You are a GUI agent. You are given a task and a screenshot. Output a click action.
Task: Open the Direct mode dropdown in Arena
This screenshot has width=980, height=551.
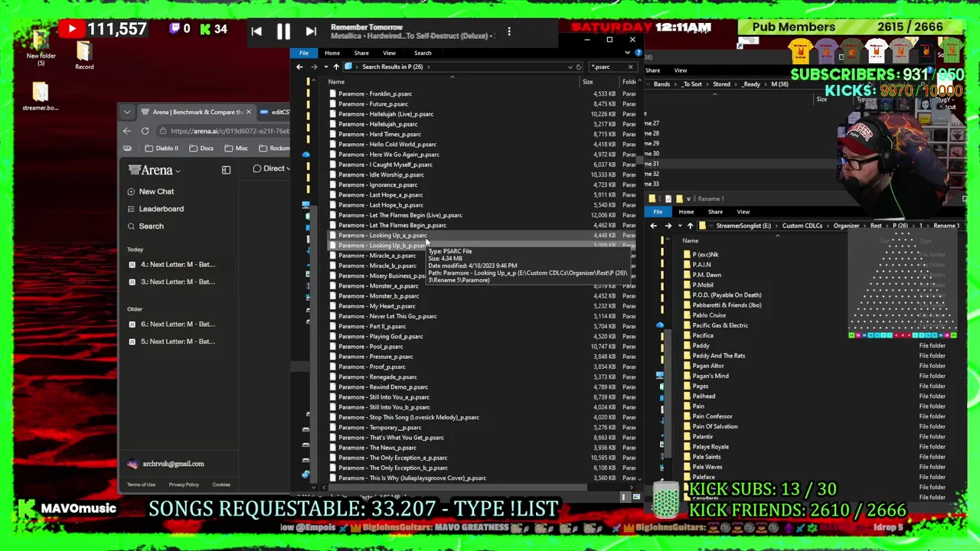pos(272,168)
